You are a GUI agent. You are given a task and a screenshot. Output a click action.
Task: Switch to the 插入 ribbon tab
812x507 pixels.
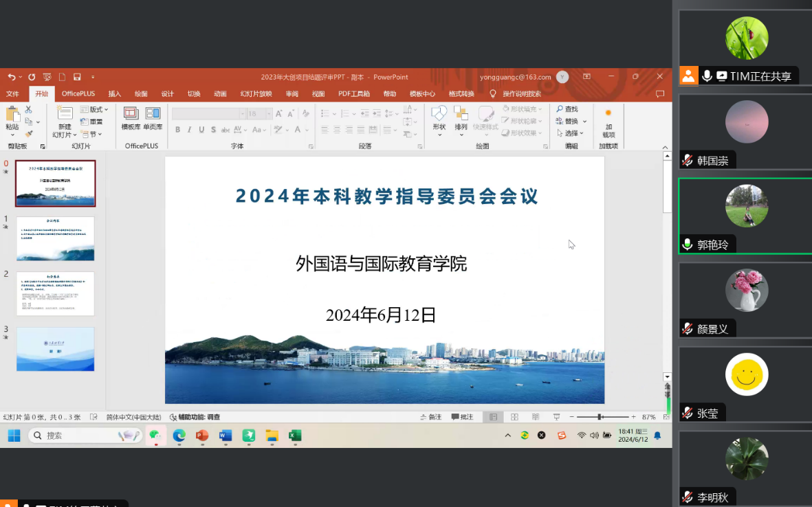(x=115, y=94)
